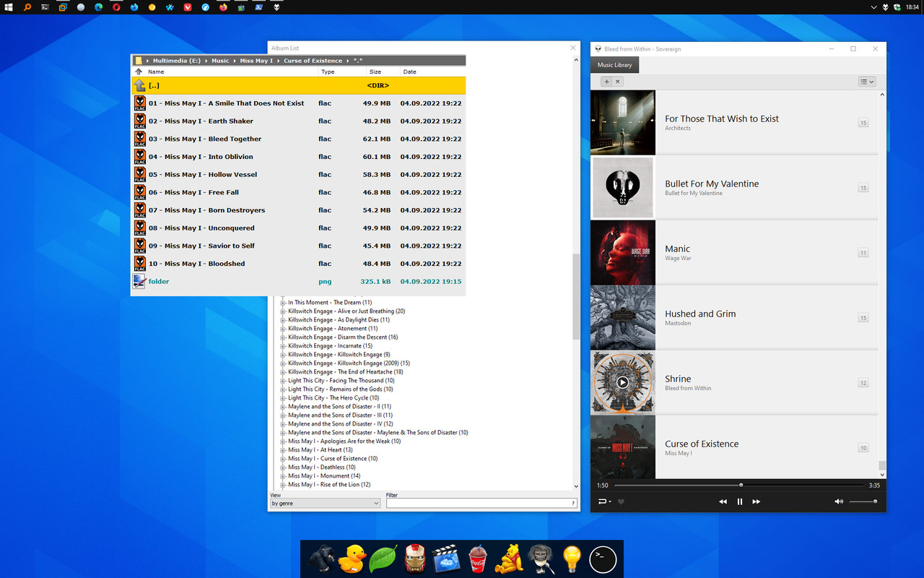Image resolution: width=924 pixels, height=578 pixels.
Task: Pause playback in the music player
Action: (x=739, y=501)
